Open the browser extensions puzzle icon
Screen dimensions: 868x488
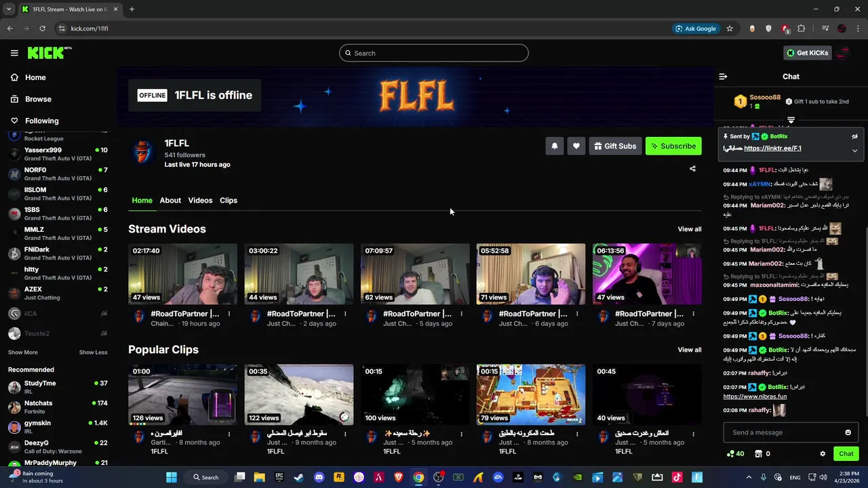[802, 28]
